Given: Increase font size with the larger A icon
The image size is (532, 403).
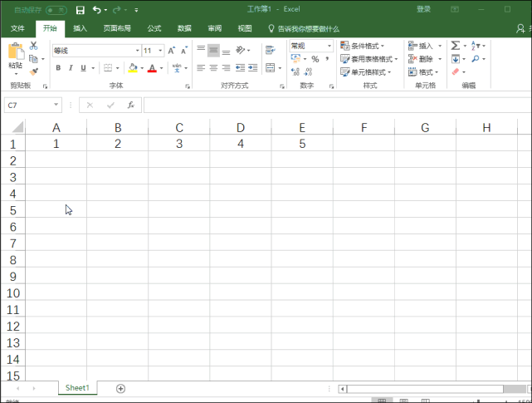Looking at the screenshot, I should click(172, 51).
